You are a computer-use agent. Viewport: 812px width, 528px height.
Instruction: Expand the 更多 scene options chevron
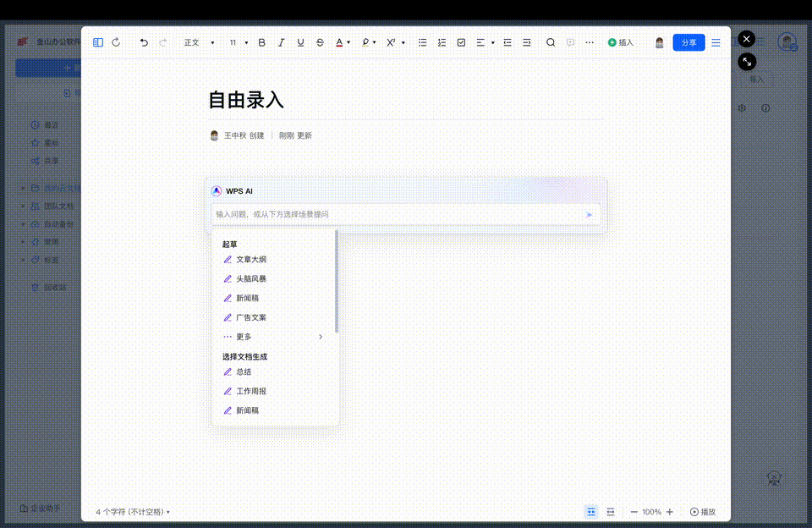320,336
